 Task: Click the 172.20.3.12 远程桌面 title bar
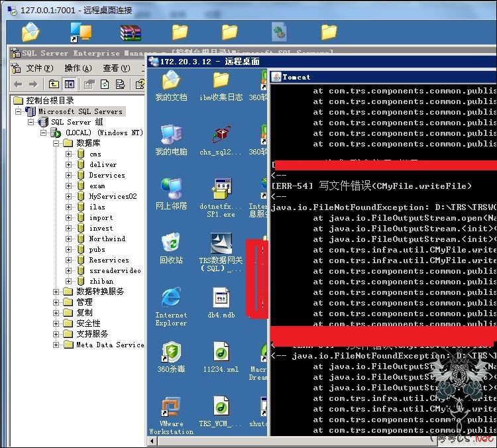coord(321,62)
